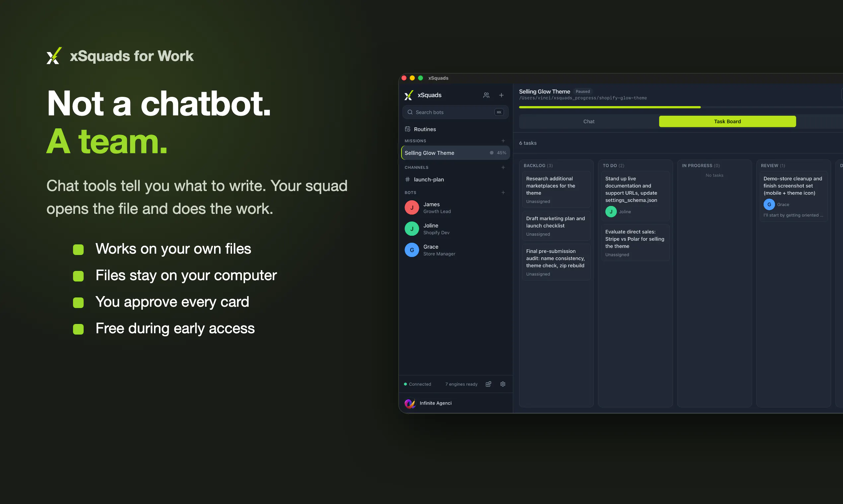This screenshot has width=843, height=504.
Task: Click the REVIEW (1) column header
Action: click(x=773, y=166)
